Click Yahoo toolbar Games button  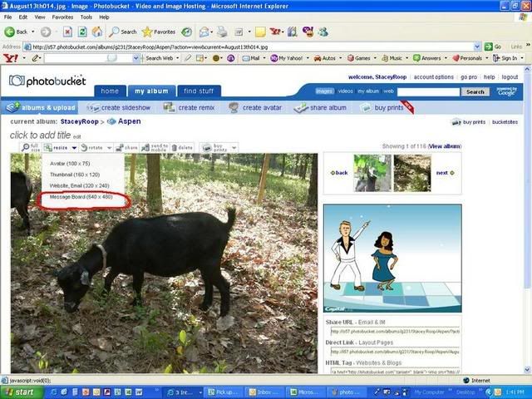pos(359,58)
